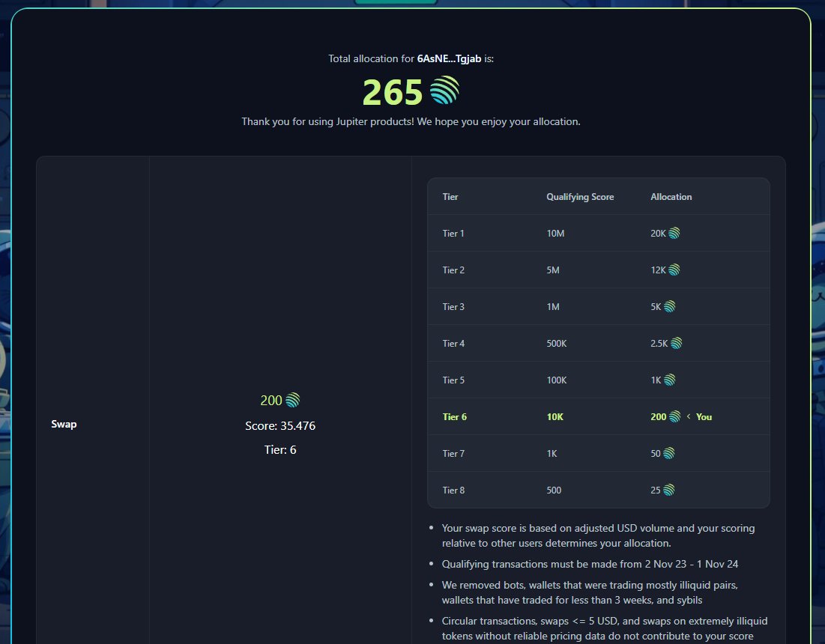The width and height of the screenshot is (825, 644).
Task: Click the 'Tier' column header
Action: pyautogui.click(x=450, y=197)
